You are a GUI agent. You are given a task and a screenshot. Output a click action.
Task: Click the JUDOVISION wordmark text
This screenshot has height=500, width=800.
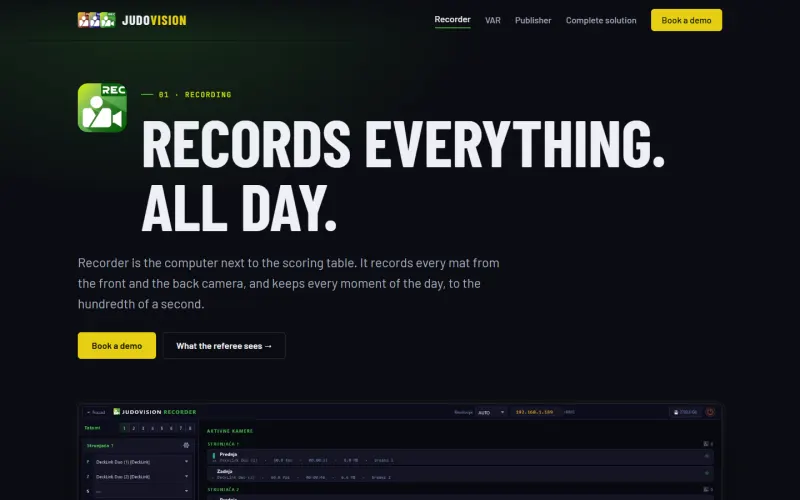click(x=154, y=20)
